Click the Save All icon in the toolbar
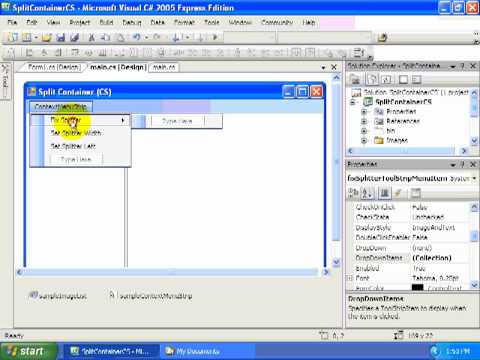The height and width of the screenshot is (360, 480). pyautogui.click(x=74, y=37)
